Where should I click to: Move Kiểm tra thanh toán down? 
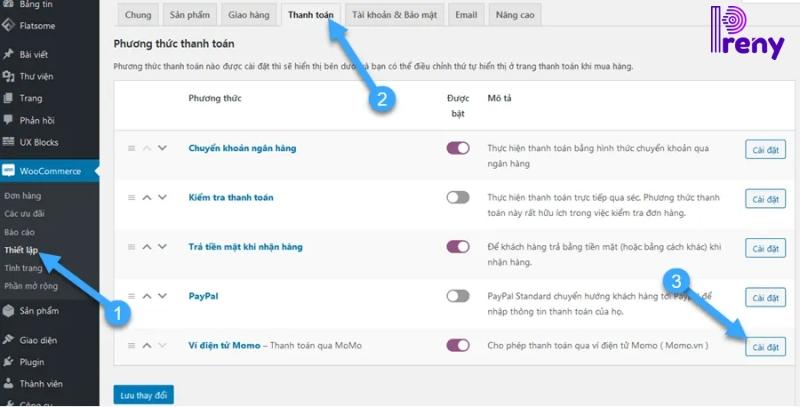[162, 197]
